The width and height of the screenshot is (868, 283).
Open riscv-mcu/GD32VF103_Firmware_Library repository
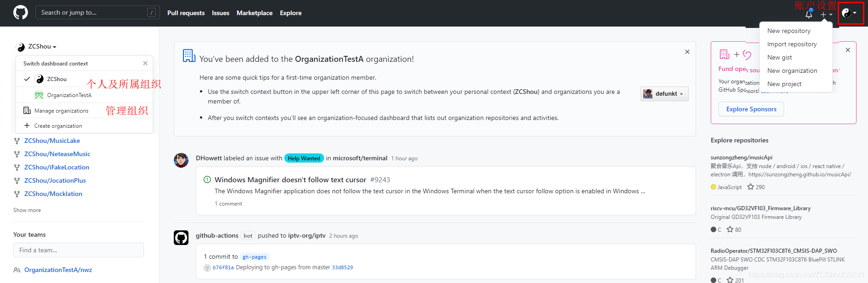(x=761, y=208)
